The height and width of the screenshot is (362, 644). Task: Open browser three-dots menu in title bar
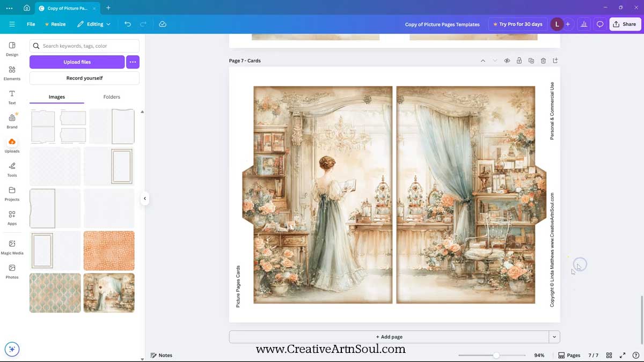9,8
